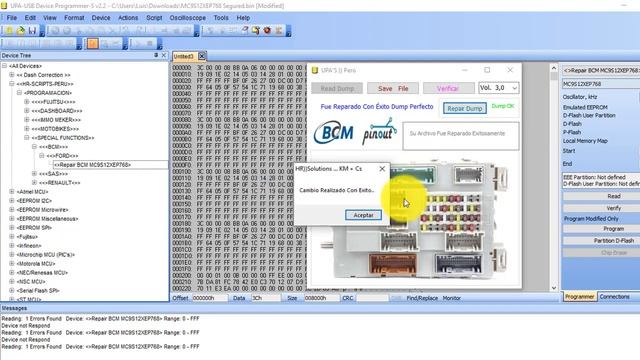
Task: Click the hex editor vertical scrollbar
Action: click(554, 178)
